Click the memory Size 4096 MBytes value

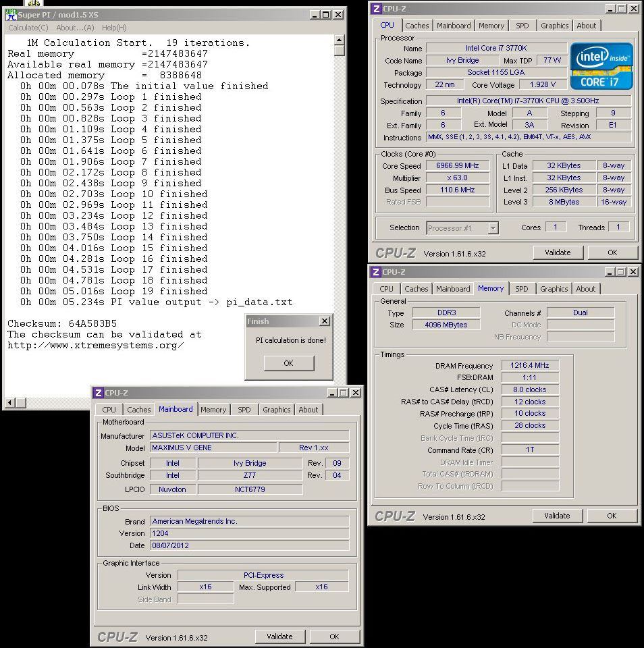click(x=446, y=325)
